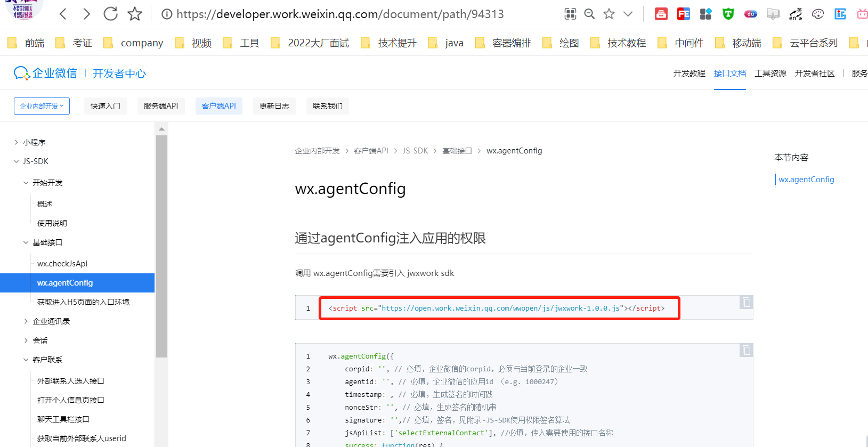Open 工具资源 in top navigation

(770, 74)
